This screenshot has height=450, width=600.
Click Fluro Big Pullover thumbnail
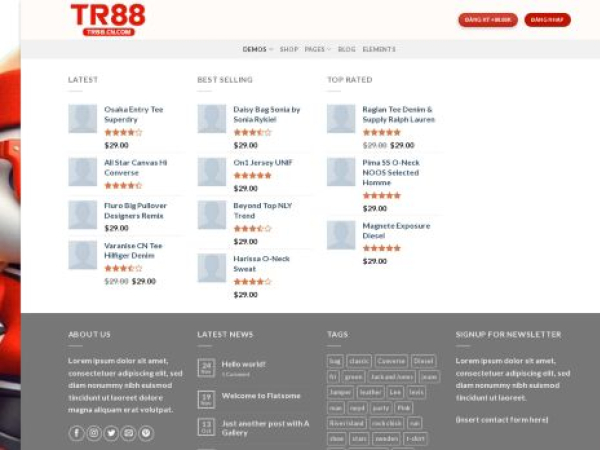[x=83, y=215]
